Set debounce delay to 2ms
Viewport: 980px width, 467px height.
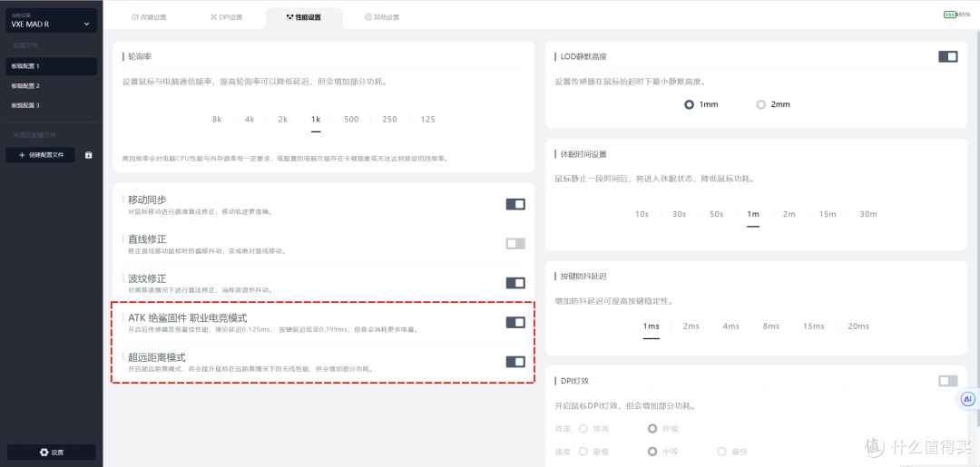click(691, 326)
